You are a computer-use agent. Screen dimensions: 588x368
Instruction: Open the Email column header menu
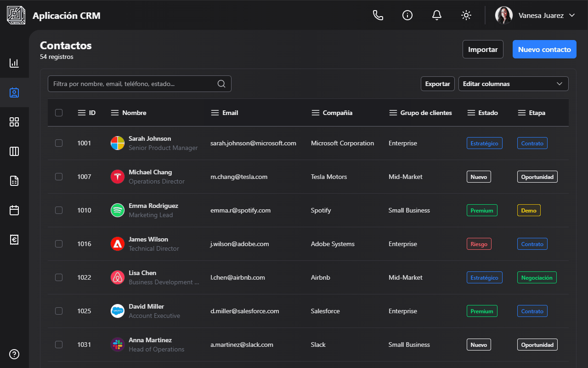click(x=215, y=112)
